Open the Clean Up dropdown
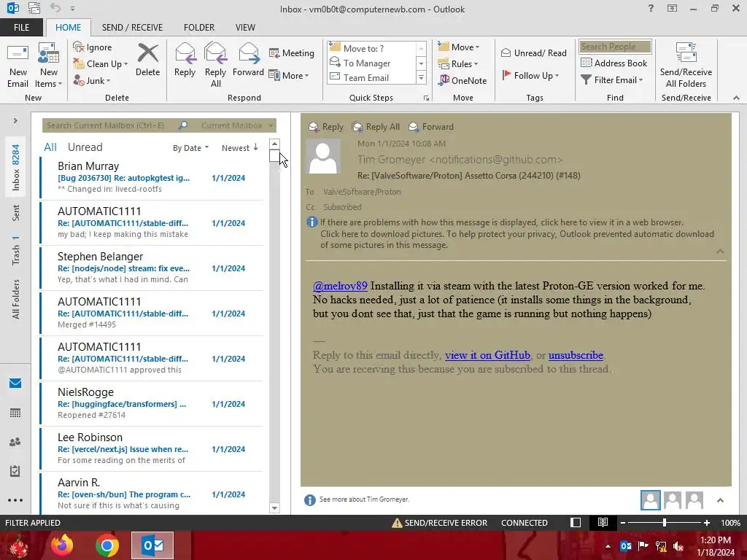Image resolution: width=747 pixels, height=560 pixels. [x=101, y=64]
